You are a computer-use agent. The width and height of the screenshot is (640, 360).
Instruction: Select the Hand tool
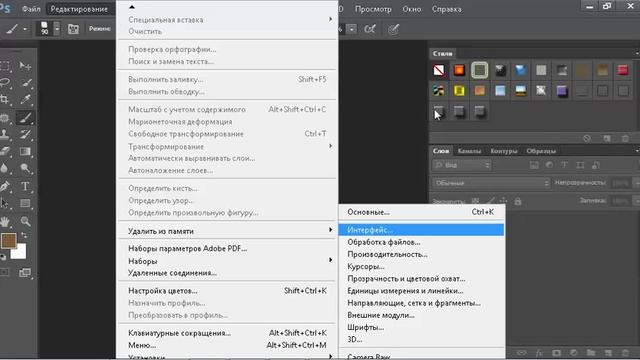pyautogui.click(x=5, y=221)
